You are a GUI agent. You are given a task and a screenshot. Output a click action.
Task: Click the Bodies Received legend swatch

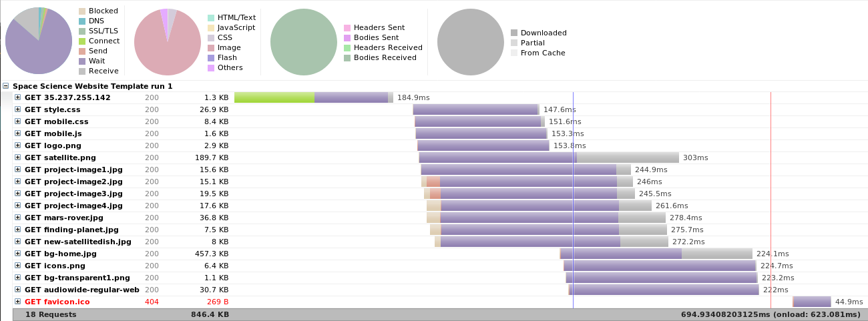point(347,57)
